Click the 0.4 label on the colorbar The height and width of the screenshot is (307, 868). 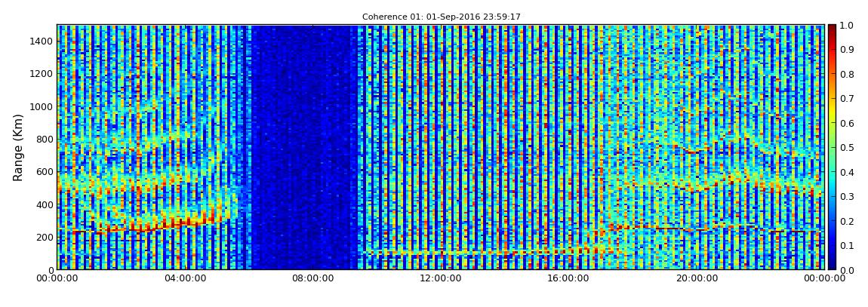tap(846, 172)
